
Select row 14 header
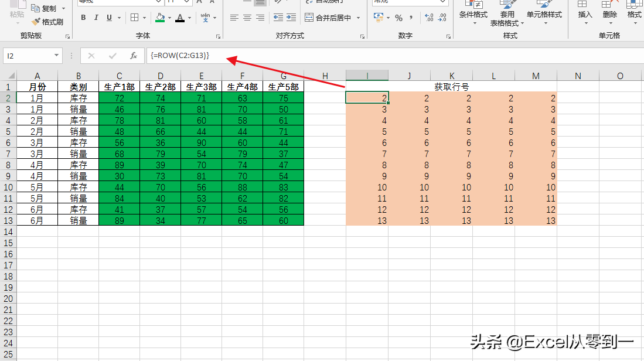click(8, 232)
